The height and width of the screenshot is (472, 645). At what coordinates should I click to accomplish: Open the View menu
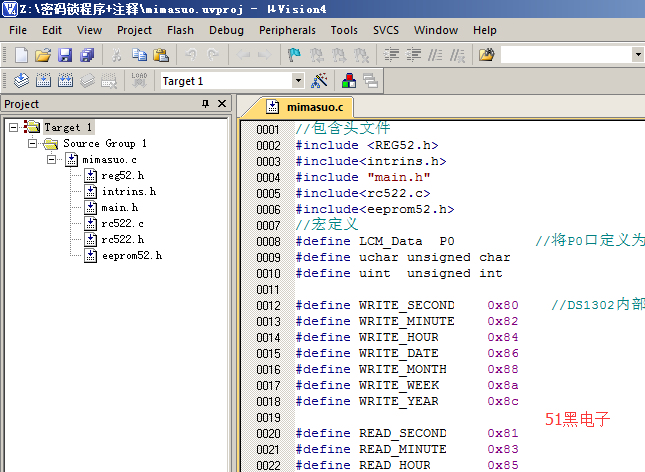89,30
